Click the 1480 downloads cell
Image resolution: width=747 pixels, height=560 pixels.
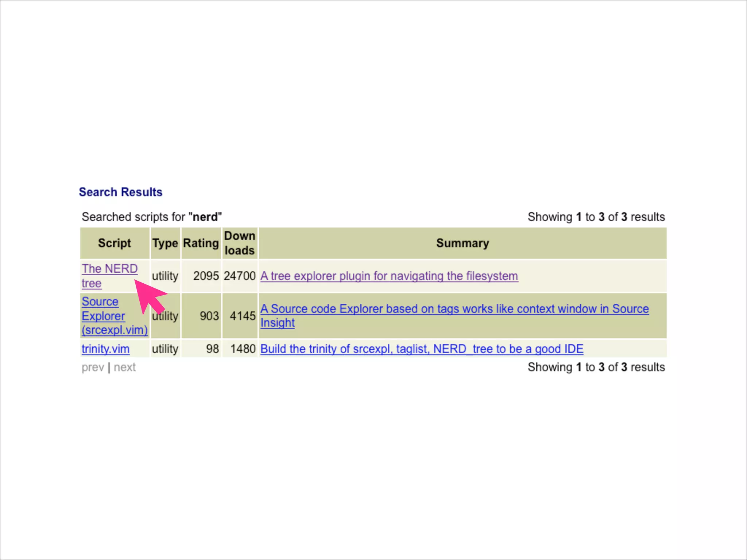tap(243, 349)
